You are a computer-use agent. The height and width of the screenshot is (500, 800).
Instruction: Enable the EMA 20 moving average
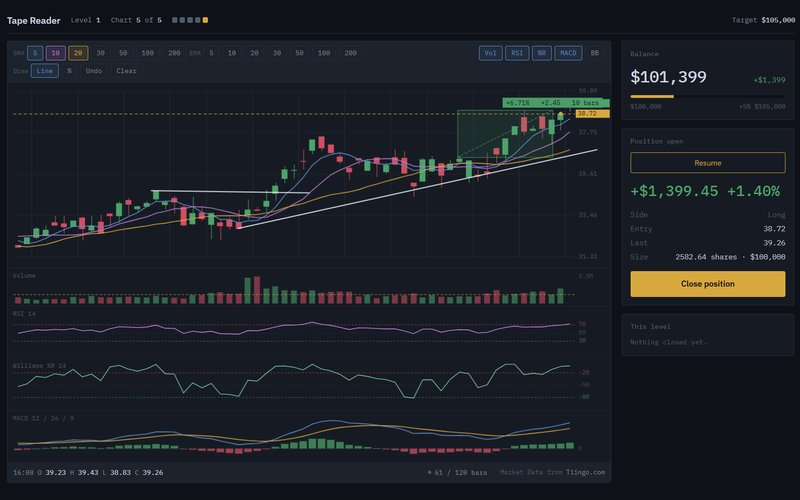point(254,53)
